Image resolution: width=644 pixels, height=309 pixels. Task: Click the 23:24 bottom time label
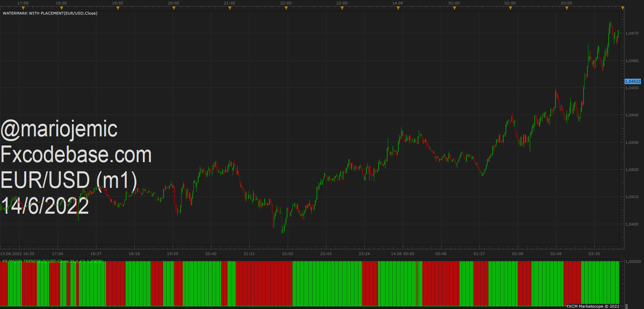click(364, 254)
